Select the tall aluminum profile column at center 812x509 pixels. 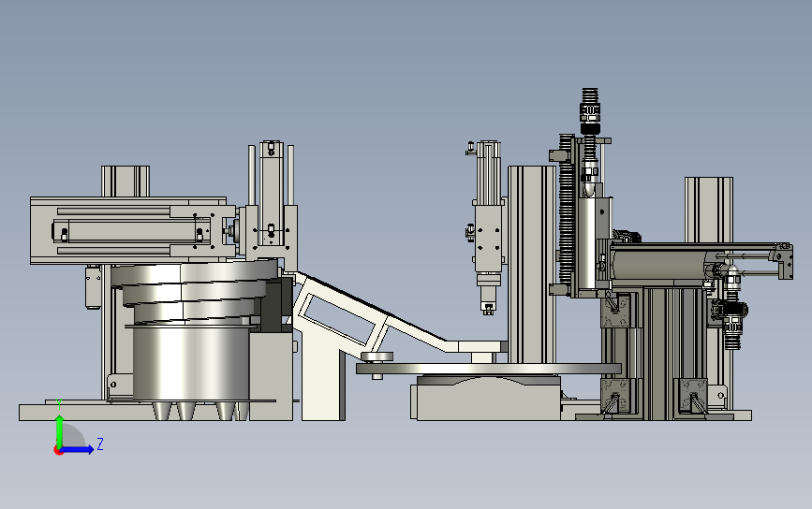point(532,265)
